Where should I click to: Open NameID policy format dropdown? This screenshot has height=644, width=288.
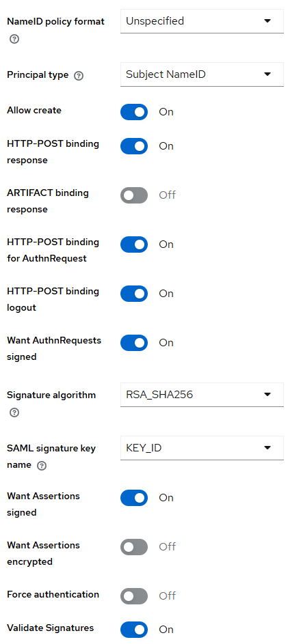pos(202,21)
